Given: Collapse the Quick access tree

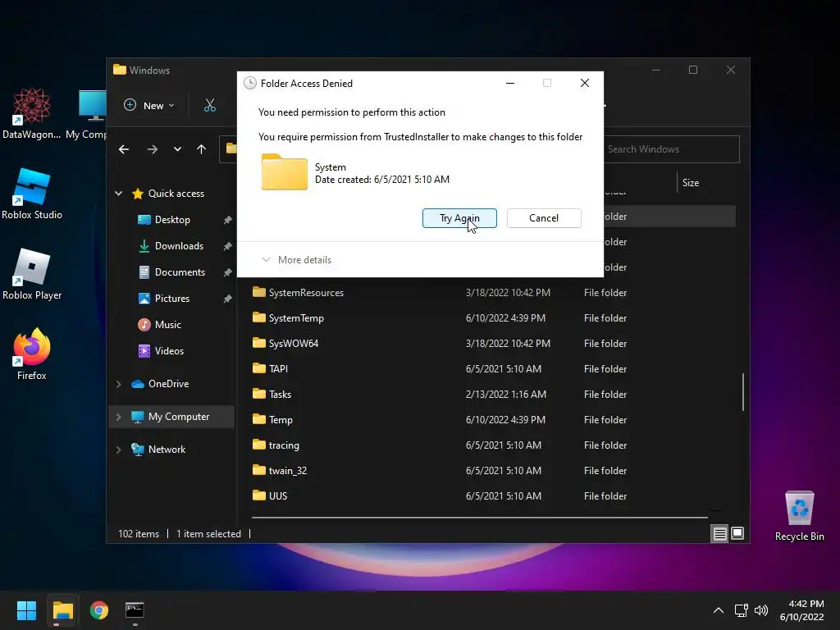Looking at the screenshot, I should [x=118, y=194].
